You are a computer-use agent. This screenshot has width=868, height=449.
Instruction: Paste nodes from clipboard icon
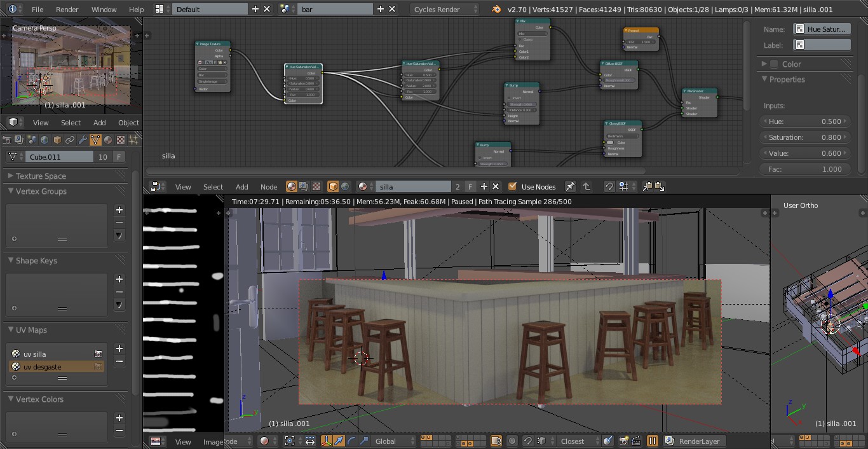(660, 186)
